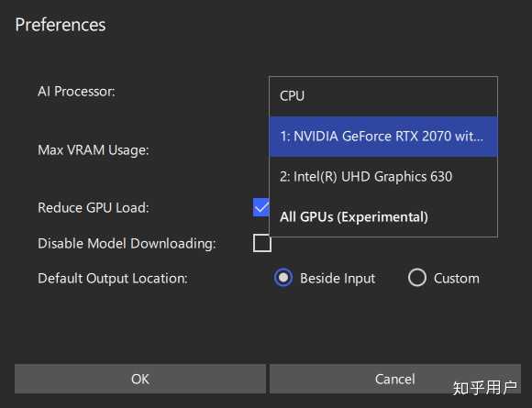
Task: Click the Custom text label
Action: (457, 279)
